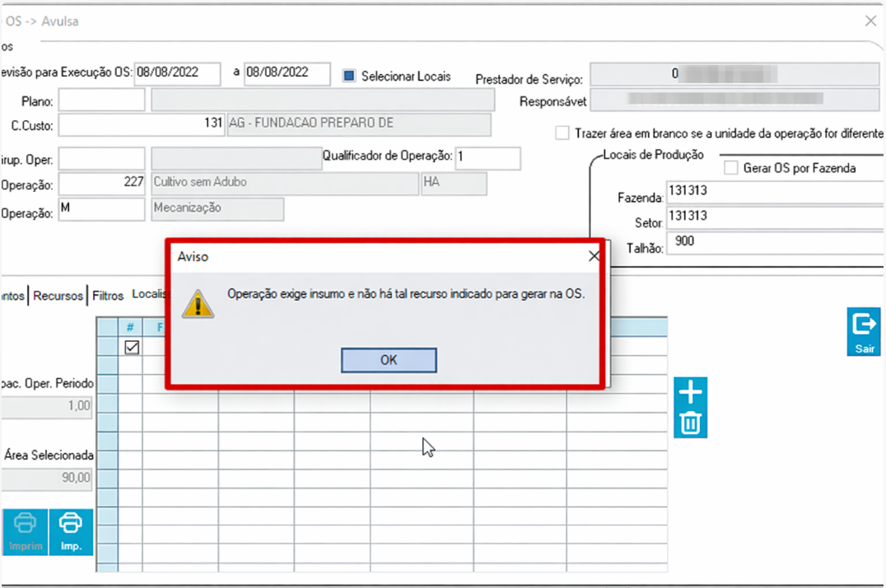
Task: Uncheck the first grid row checkbox
Action: tap(132, 348)
